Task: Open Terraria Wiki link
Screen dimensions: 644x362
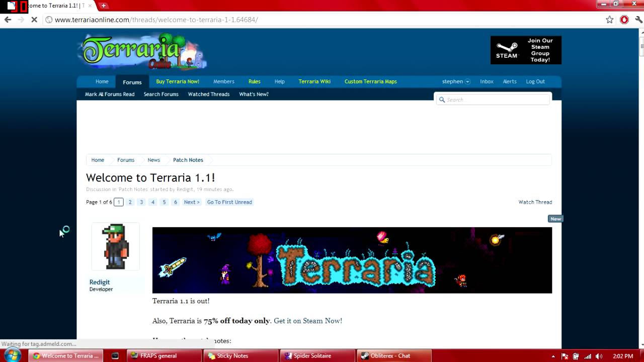Action: [314, 81]
